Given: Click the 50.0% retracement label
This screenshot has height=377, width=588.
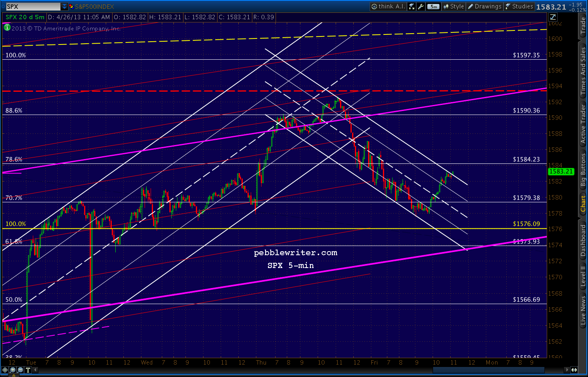Looking at the screenshot, I should coord(14,299).
